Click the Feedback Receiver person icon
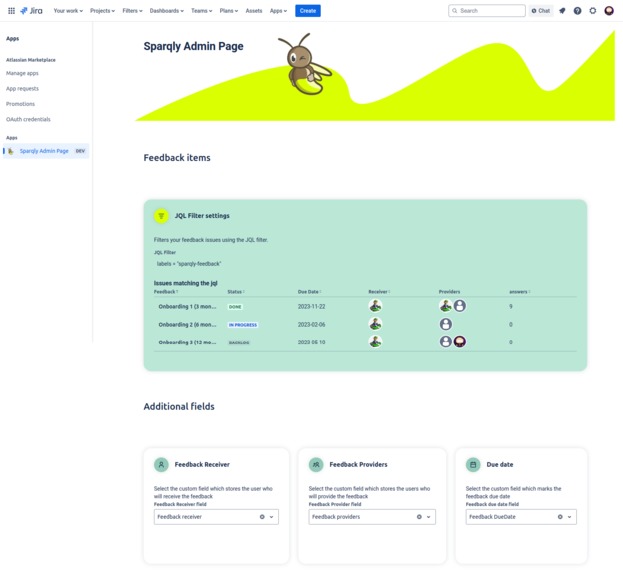 [161, 465]
